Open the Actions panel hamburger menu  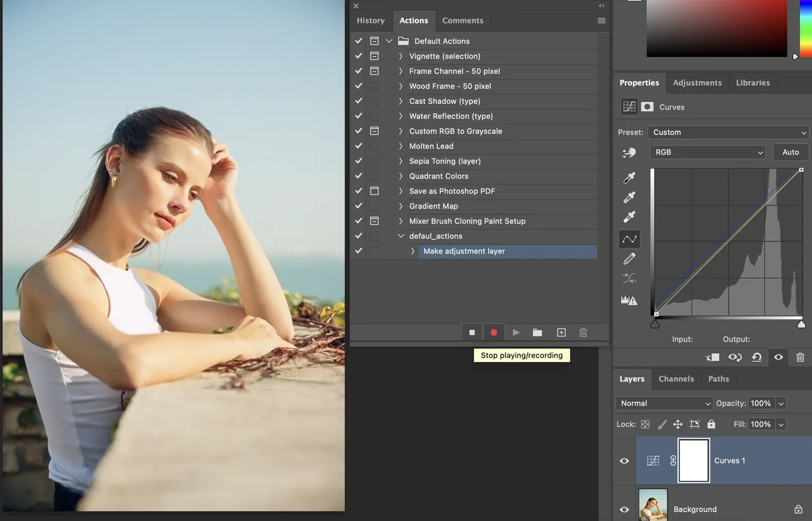[x=601, y=21]
